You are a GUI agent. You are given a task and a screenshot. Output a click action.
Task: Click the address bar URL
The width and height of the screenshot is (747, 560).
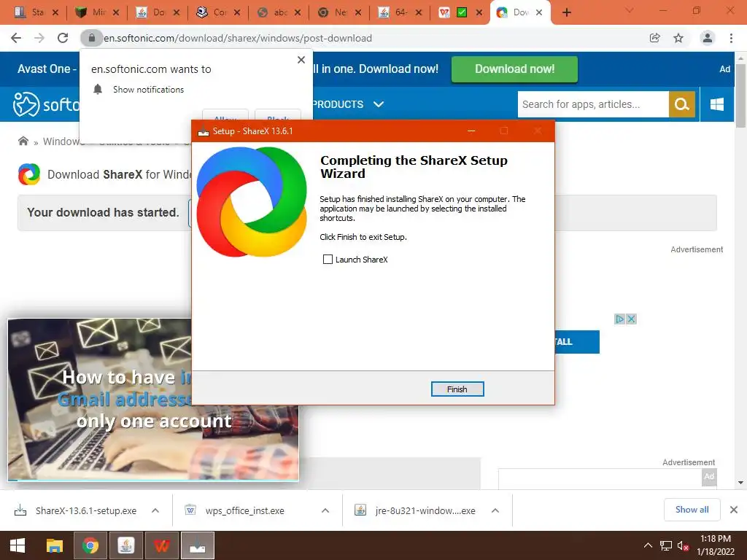coord(238,38)
